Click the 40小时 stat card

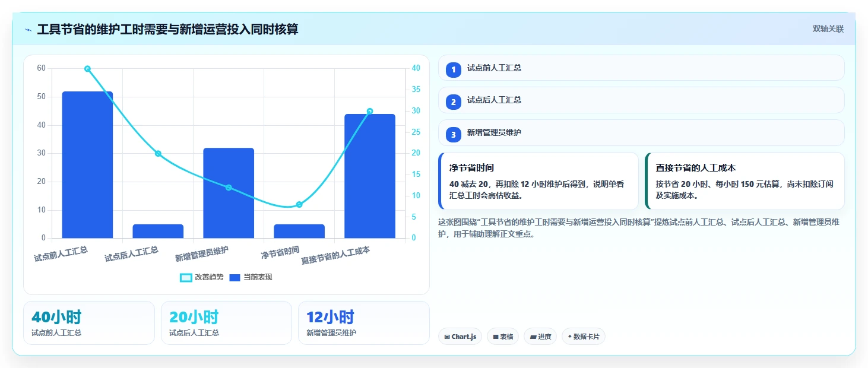point(89,323)
